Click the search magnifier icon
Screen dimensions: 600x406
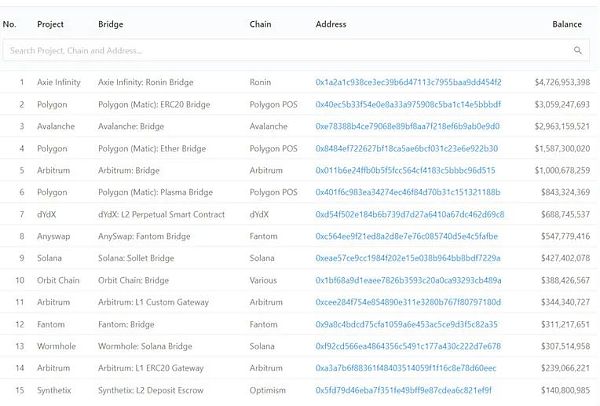[x=578, y=50]
